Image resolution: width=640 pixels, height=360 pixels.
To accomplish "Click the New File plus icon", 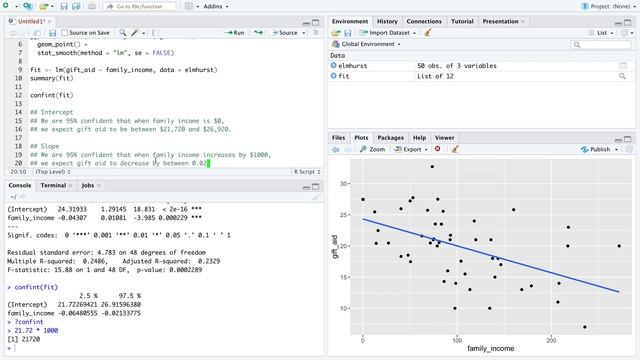I will (x=6, y=6).
